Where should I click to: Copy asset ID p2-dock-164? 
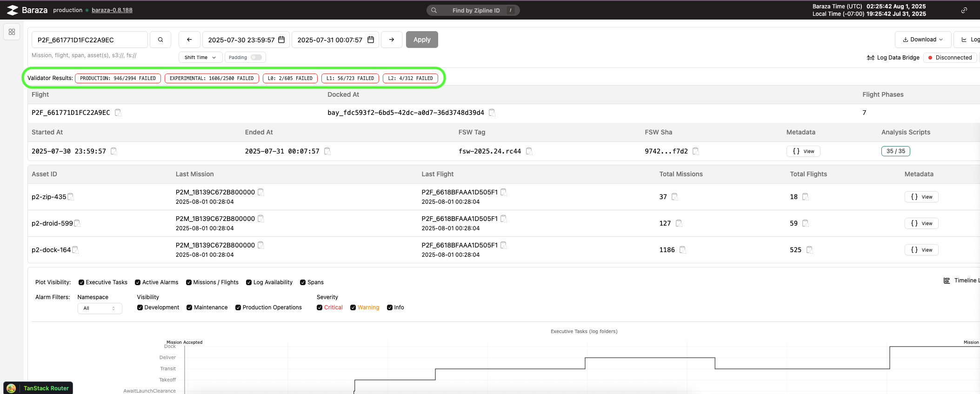pos(75,250)
